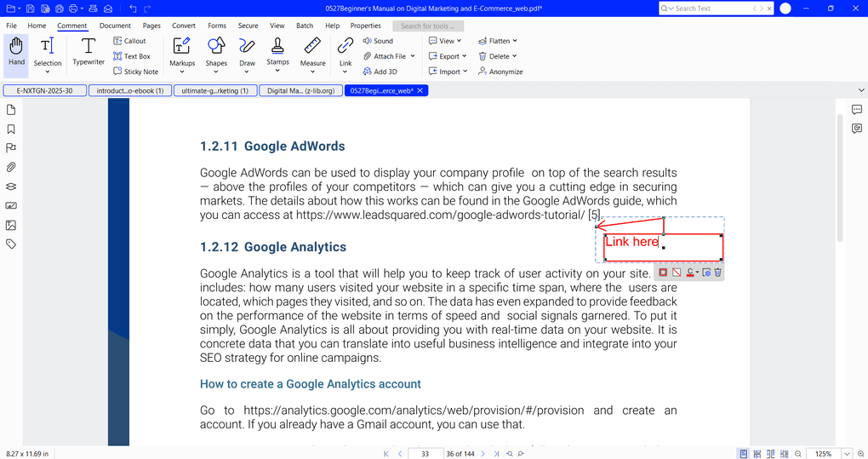Enable two-page facing view mode
Viewport: 868px width, 459px height.
coord(771,453)
